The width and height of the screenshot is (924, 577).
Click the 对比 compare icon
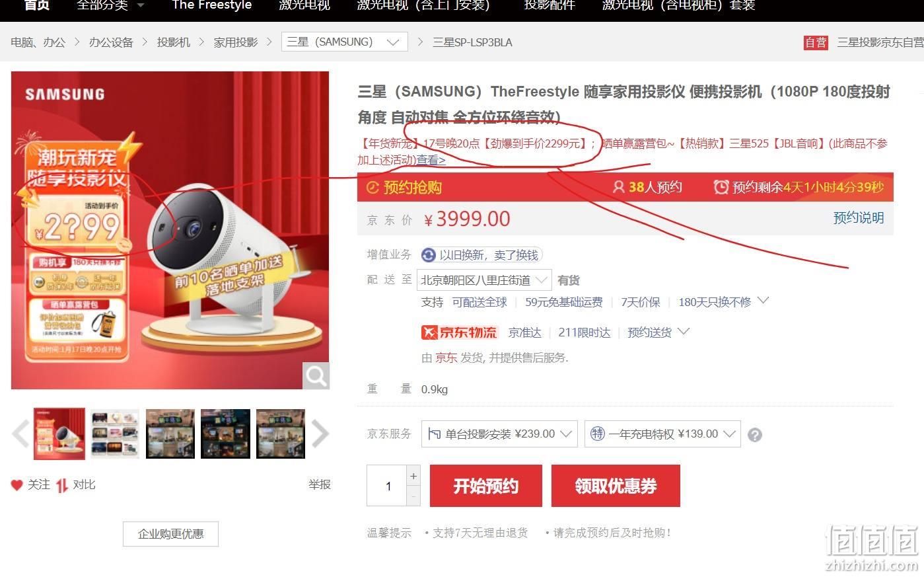click(62, 486)
